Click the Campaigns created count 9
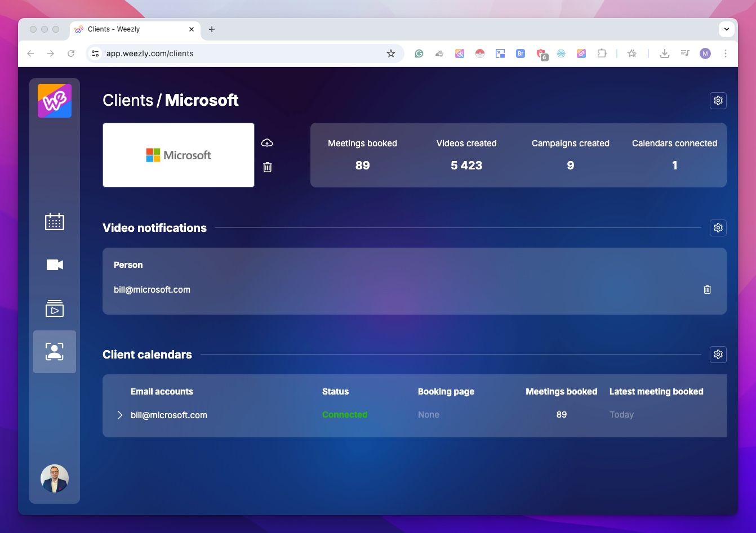Screen dimensions: 756x533 571,165
